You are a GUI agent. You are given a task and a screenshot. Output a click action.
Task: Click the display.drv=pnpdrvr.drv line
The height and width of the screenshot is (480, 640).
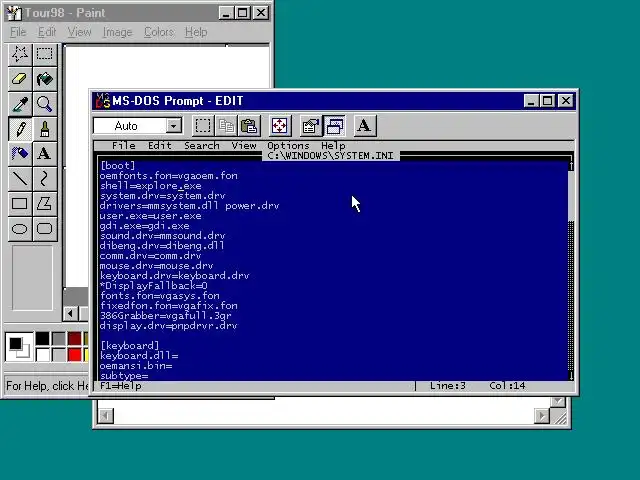[x=169, y=326]
